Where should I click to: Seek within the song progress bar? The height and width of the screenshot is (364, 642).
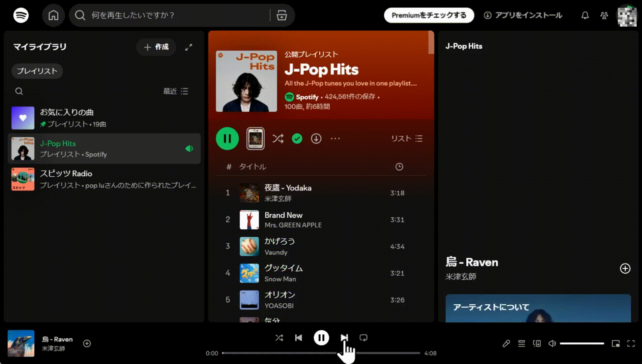click(x=321, y=353)
